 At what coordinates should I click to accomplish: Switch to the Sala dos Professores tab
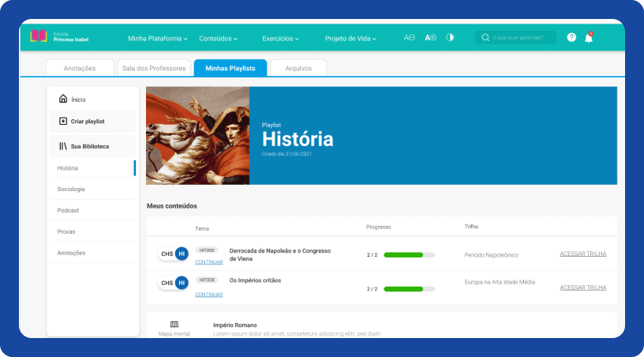[154, 69]
